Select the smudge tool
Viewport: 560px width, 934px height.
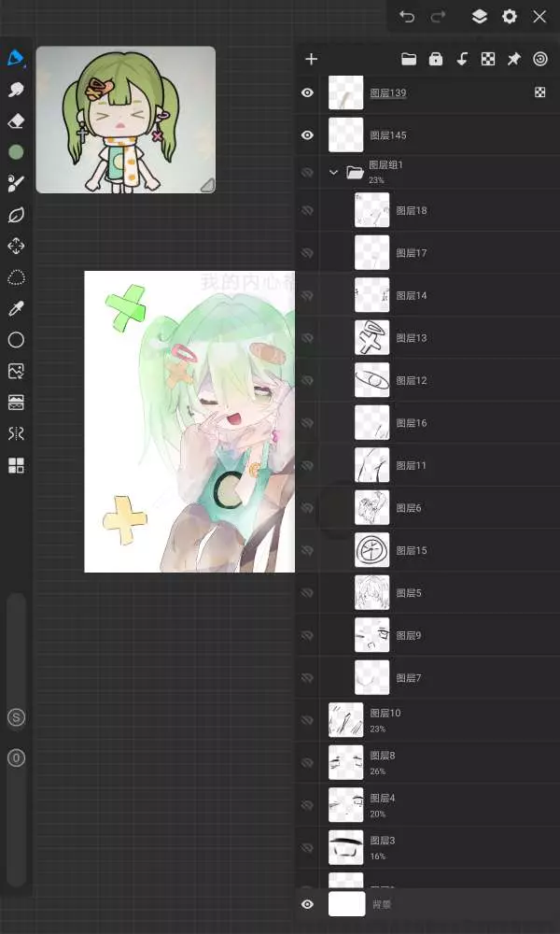point(16,90)
